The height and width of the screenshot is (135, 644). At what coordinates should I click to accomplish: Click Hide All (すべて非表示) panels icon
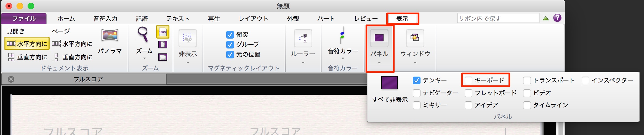coord(390,83)
